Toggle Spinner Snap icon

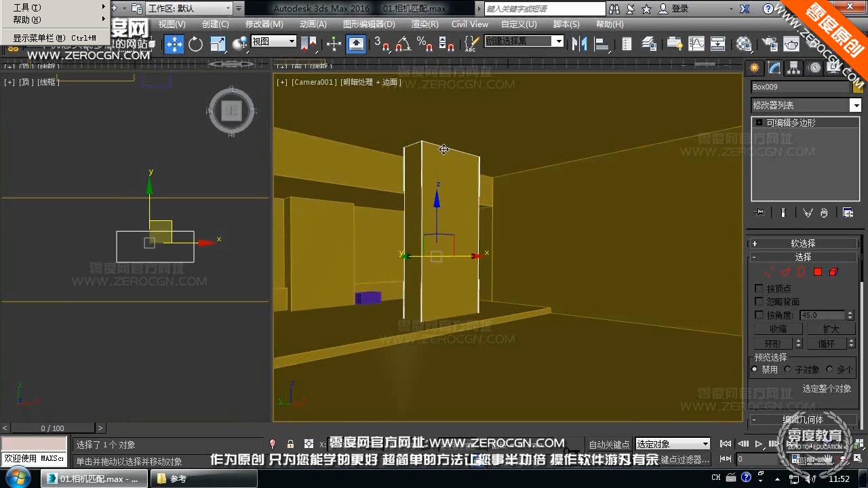click(446, 44)
